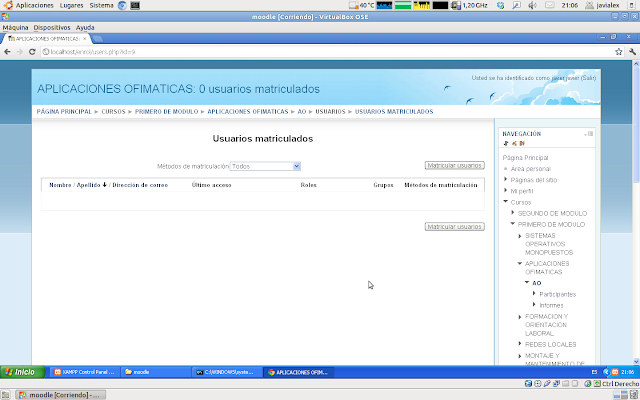This screenshot has height=400, width=640.
Task: Click second edit icon under Navegación heading
Action: pyautogui.click(x=514, y=143)
